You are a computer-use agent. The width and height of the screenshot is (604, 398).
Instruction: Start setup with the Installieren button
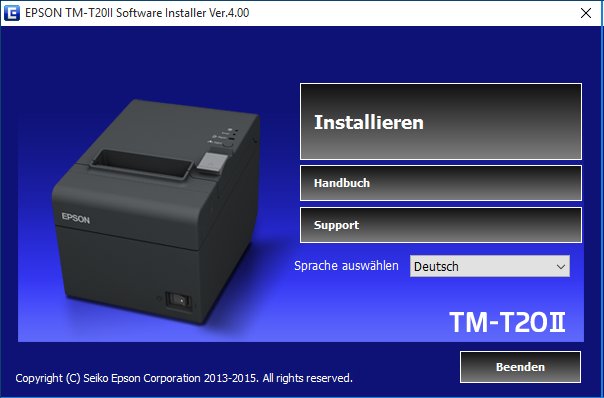pos(441,121)
